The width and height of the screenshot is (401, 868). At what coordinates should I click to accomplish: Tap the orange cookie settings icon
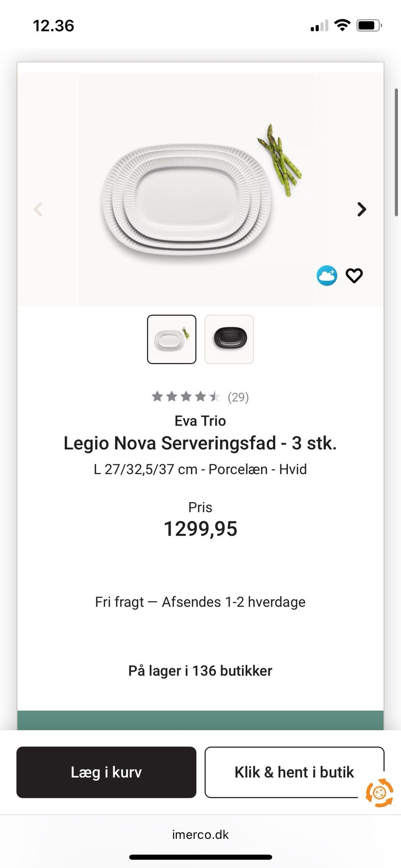(379, 792)
